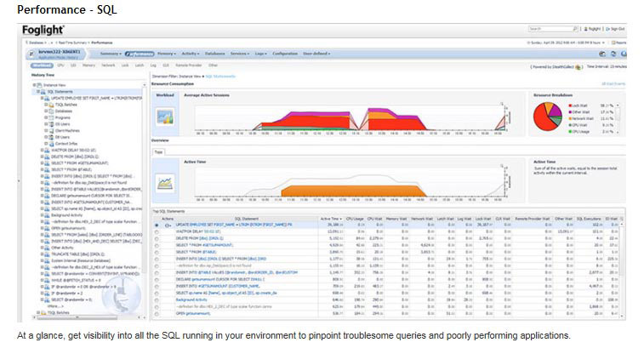Open the Reports icon at top right
The width and height of the screenshot is (644, 348).
click(613, 43)
